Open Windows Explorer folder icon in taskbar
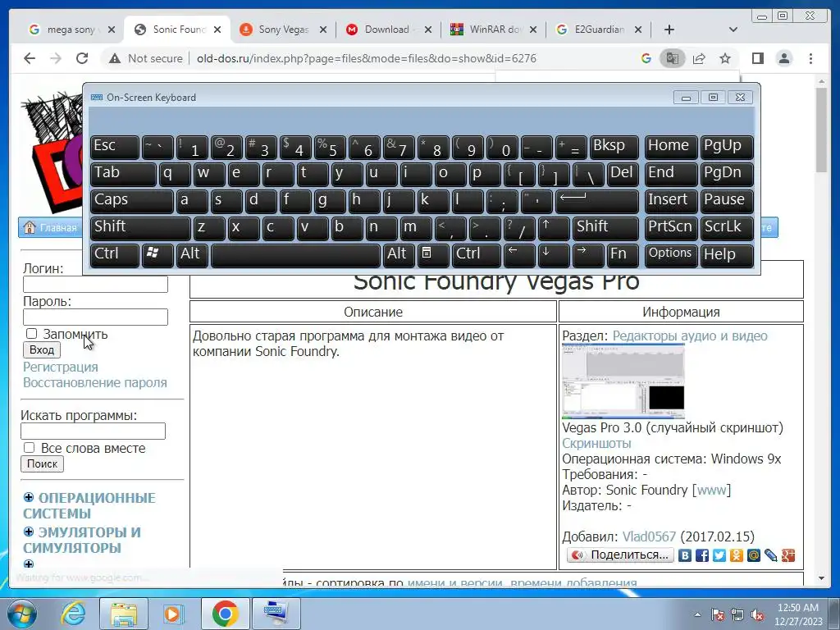840x630 pixels. (x=124, y=614)
